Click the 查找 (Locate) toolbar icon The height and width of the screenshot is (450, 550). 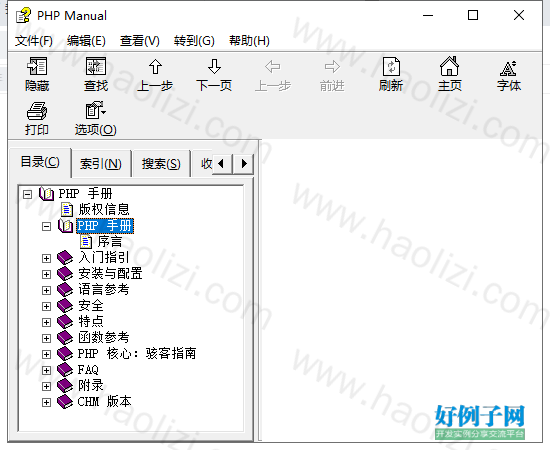96,66
